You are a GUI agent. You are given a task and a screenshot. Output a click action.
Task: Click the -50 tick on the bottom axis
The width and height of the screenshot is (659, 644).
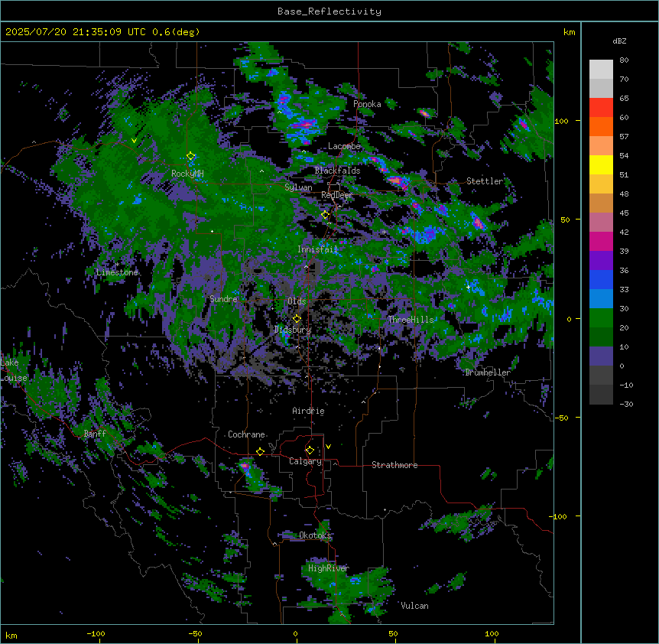[195, 633]
